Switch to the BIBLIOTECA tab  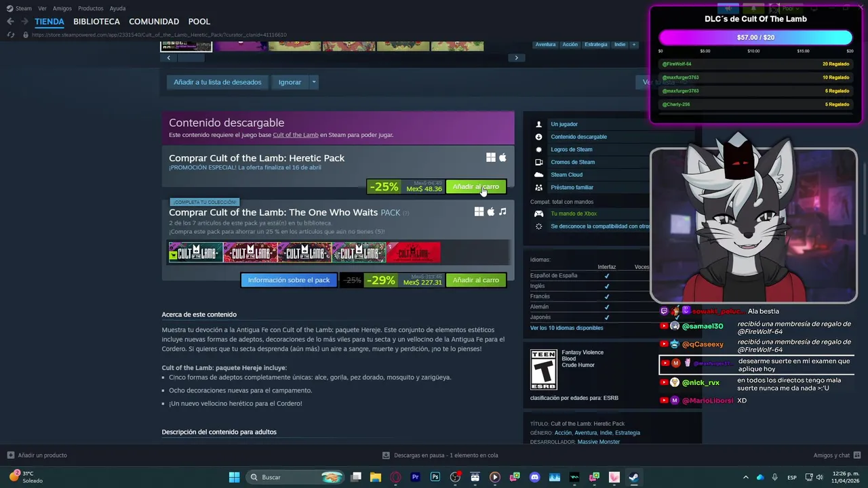pyautogui.click(x=96, y=22)
